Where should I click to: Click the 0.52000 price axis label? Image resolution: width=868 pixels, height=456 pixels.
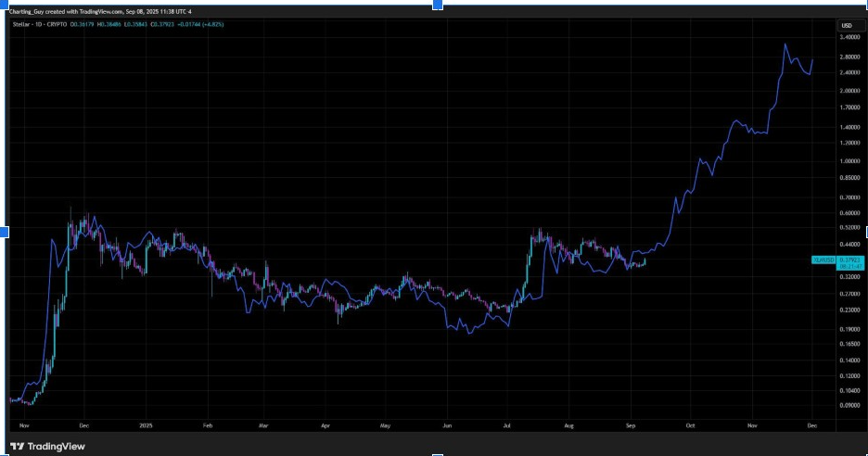[x=849, y=227]
